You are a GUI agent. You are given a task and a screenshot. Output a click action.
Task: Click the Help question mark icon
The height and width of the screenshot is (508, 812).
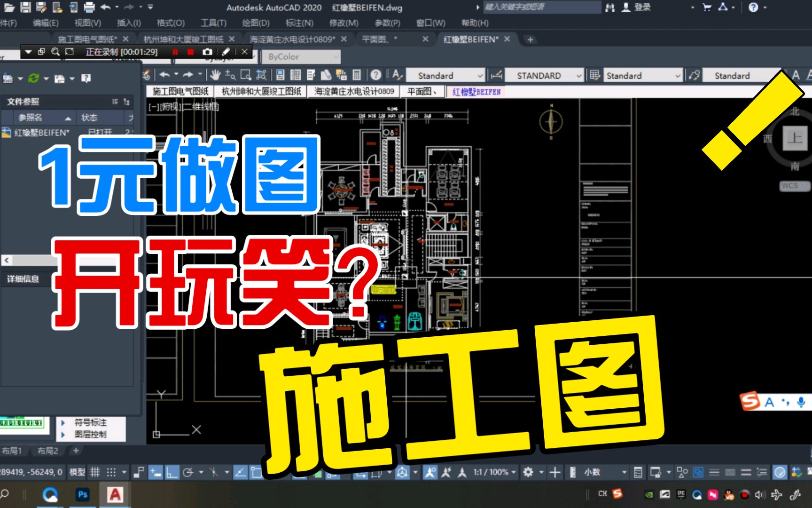(375, 75)
